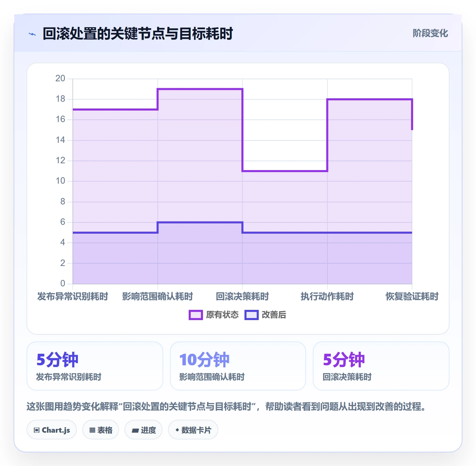Open the 10分钟 影响范围确认耗时 card

click(238, 366)
